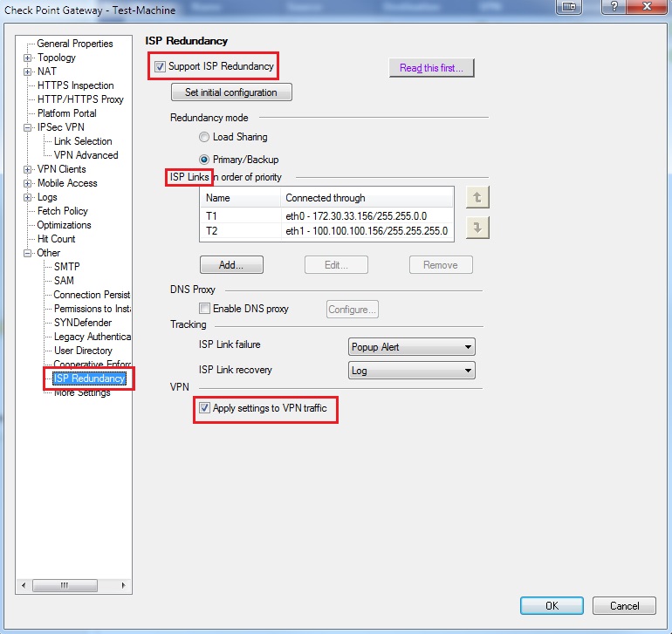Click the Set initial configuration button

pyautogui.click(x=231, y=92)
